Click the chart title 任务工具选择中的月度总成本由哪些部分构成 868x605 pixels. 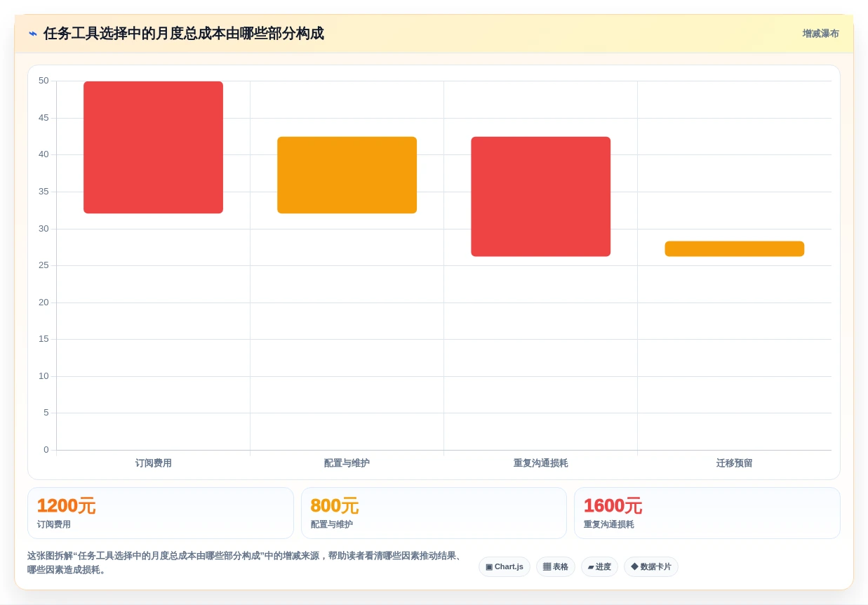coord(184,34)
